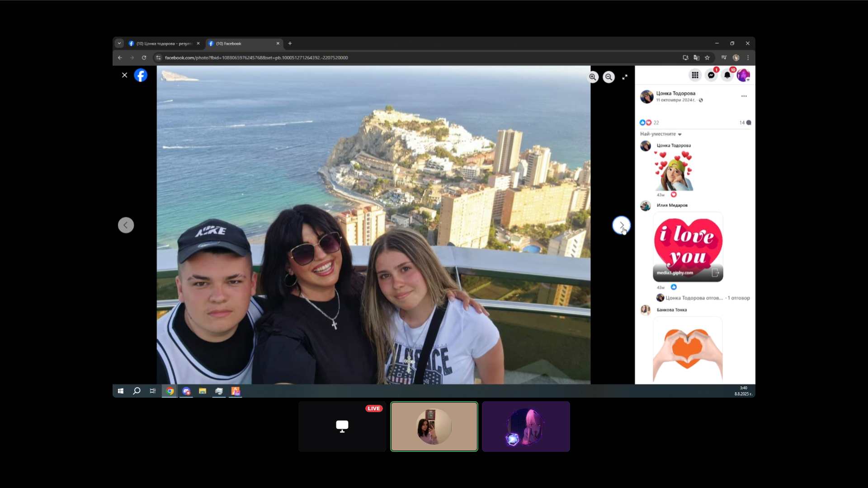This screenshot has width=868, height=488.
Task: Switch to the Цонка тодорова search results tab
Action: point(164,44)
